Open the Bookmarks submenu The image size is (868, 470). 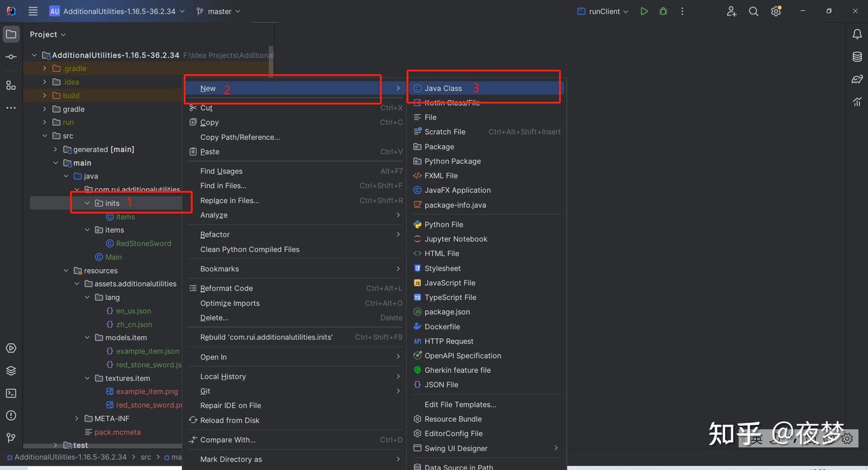[x=295, y=269]
